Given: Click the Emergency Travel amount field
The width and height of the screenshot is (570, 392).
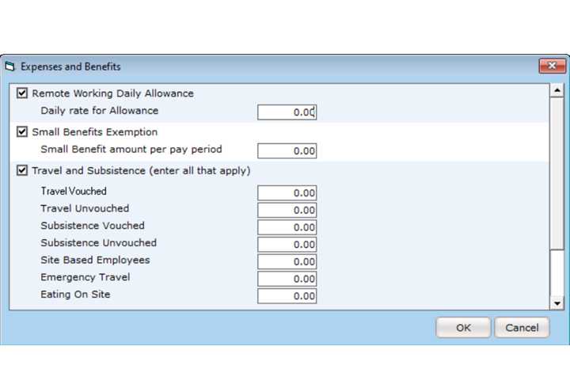Looking at the screenshot, I should coord(287,279).
